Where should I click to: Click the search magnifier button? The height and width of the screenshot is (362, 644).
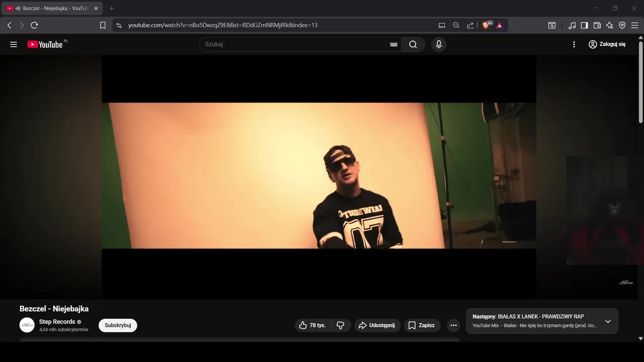tap(413, 44)
